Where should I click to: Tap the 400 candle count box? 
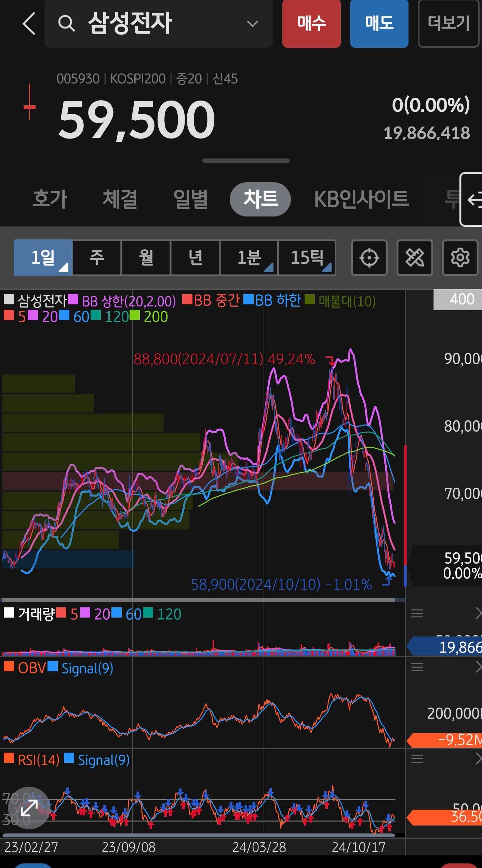click(x=458, y=299)
